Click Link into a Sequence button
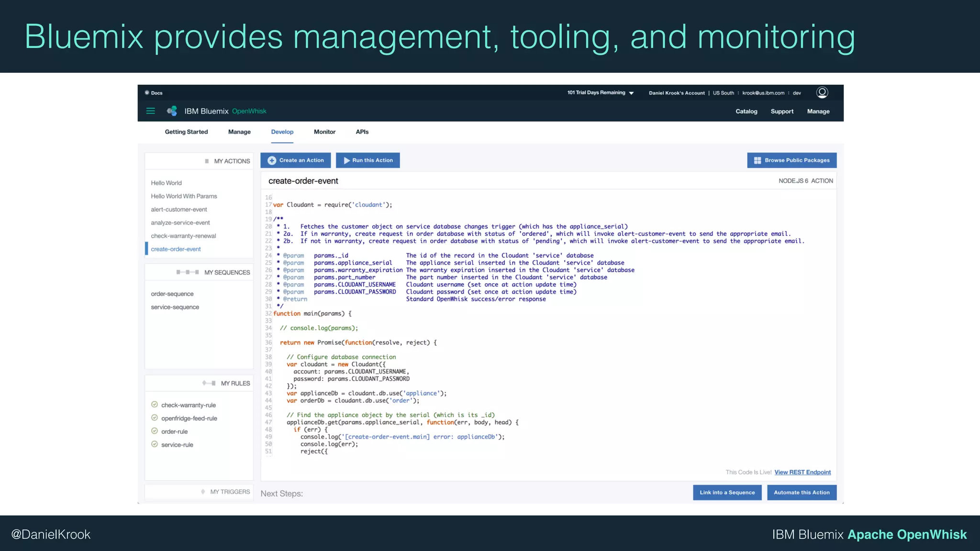This screenshot has height=551, width=980. tap(727, 493)
